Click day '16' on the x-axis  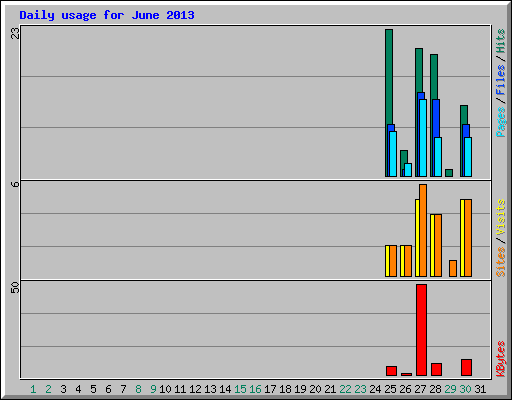click(255, 389)
